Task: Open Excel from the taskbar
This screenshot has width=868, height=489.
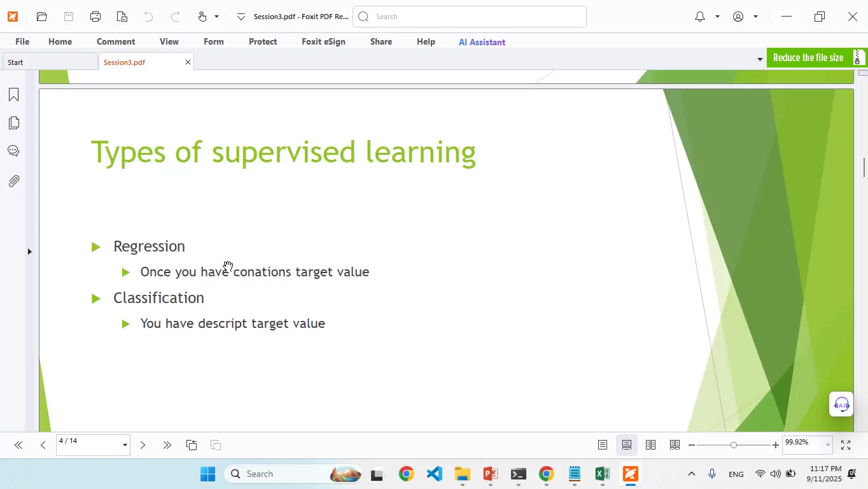Action: click(601, 474)
